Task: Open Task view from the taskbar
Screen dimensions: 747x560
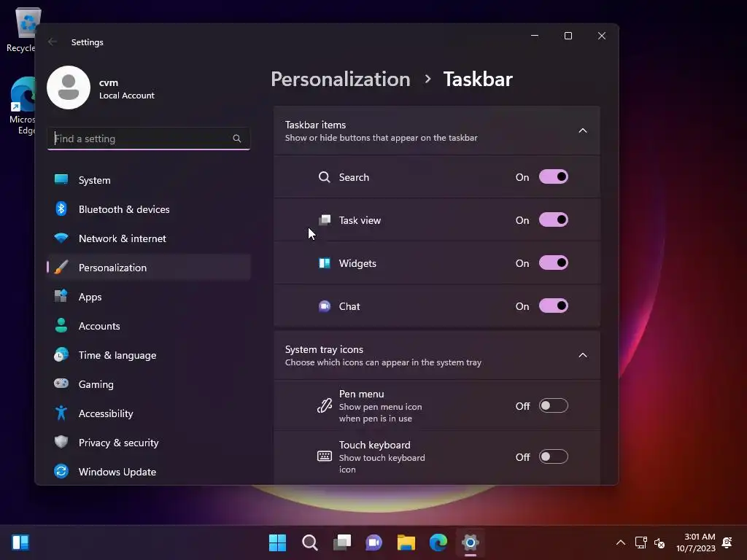Action: (x=342, y=542)
